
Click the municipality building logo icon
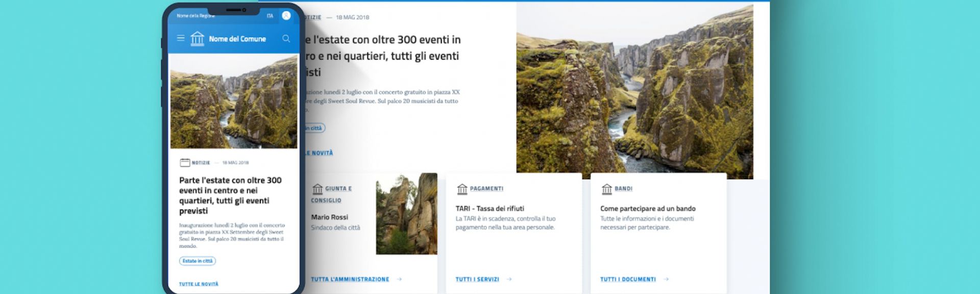(x=197, y=39)
